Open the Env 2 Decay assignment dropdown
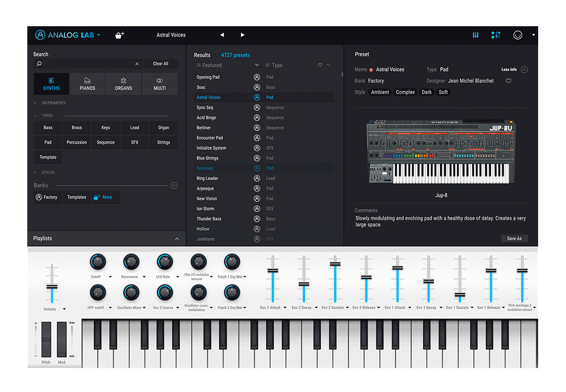Image resolution: width=566 pixels, height=392 pixels. (x=316, y=307)
